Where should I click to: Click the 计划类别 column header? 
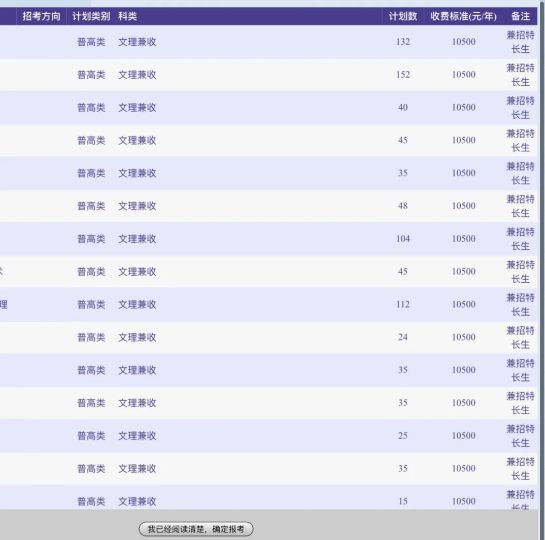[x=91, y=16]
